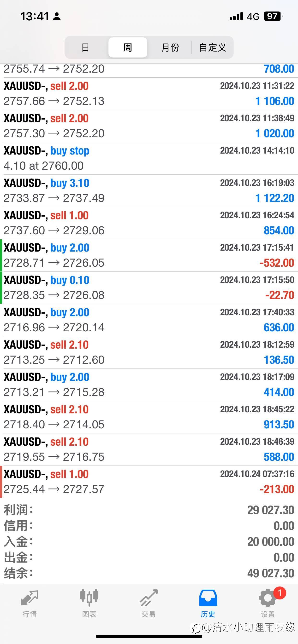Tap the Deposit (入金) 20 000.00 row
This screenshot has height=644, width=298.
click(149, 542)
